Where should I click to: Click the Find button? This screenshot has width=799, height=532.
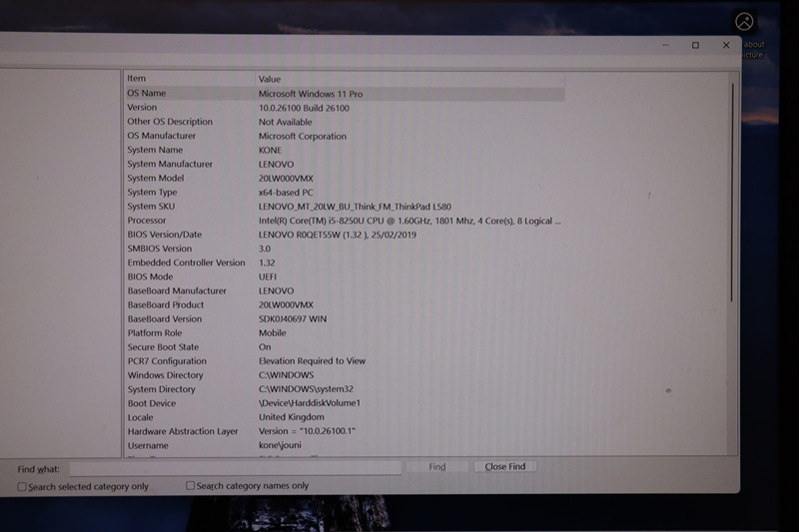[x=436, y=467]
